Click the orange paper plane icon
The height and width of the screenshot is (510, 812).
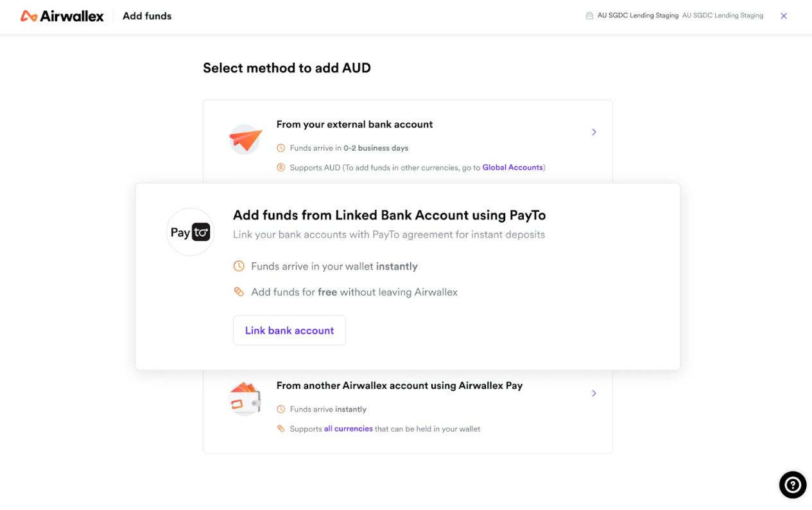(245, 139)
